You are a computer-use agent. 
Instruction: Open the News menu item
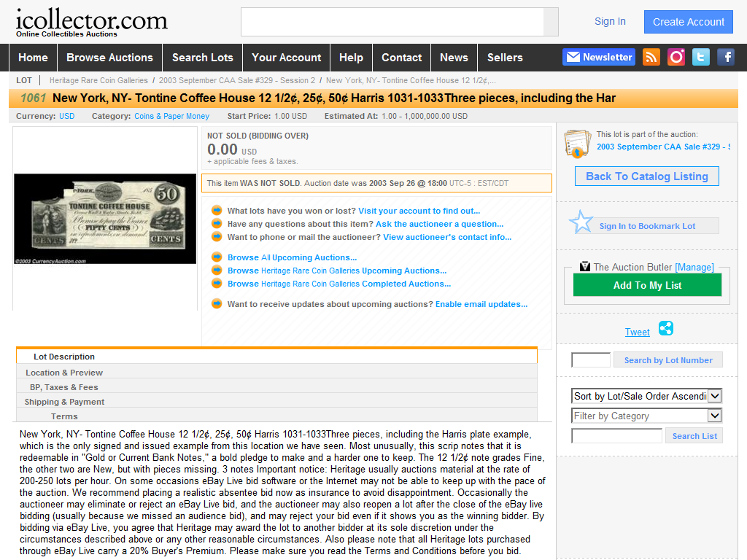pyautogui.click(x=454, y=58)
